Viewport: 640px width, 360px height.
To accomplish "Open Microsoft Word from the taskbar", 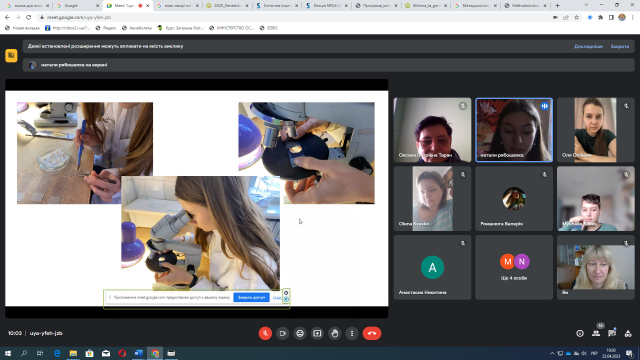I will point(138,353).
